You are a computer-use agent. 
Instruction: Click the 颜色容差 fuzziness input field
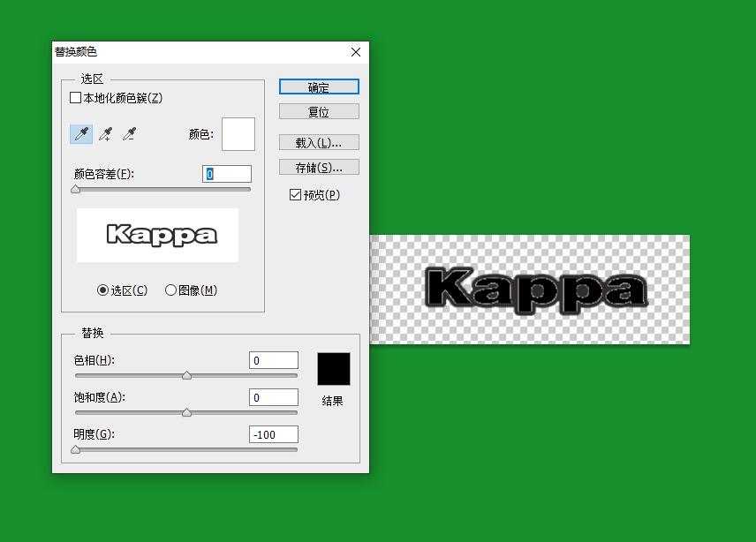click(x=227, y=174)
